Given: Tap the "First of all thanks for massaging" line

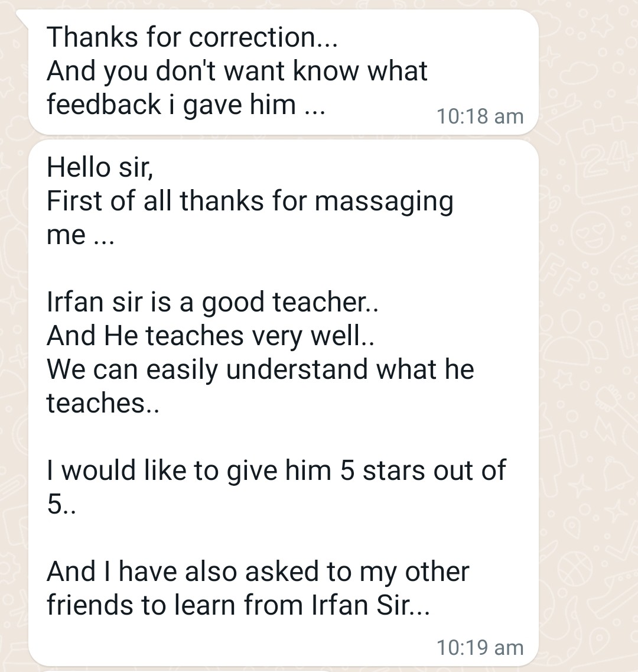Looking at the screenshot, I should point(250,202).
